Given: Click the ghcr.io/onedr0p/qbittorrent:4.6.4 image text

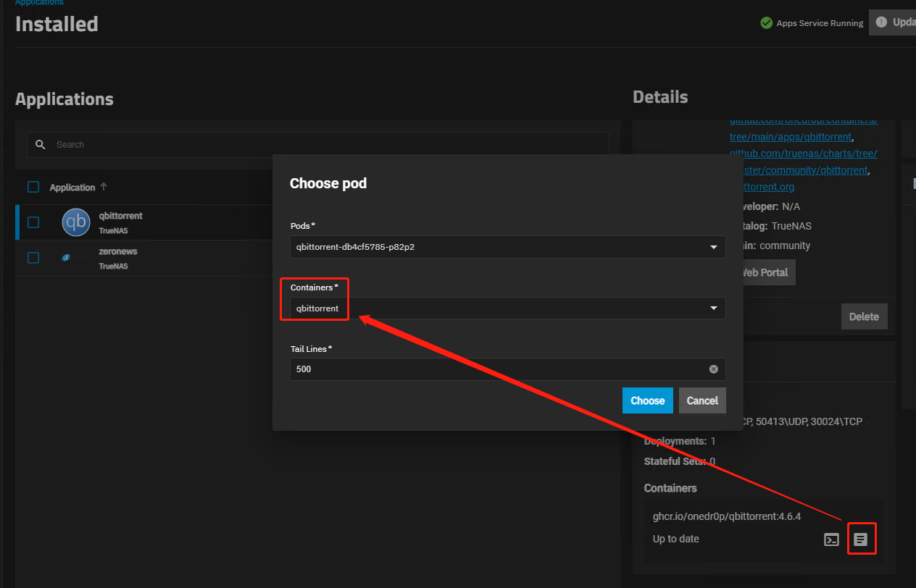Looking at the screenshot, I should point(727,516).
